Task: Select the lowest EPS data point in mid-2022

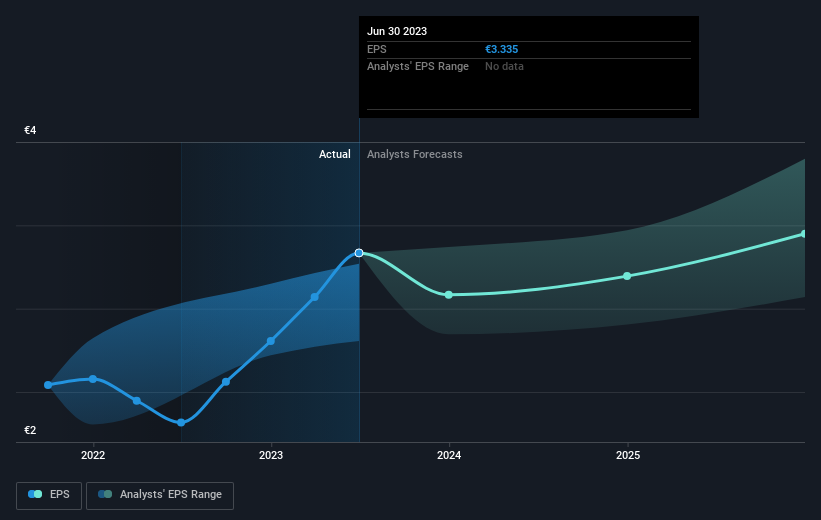Action: [x=181, y=423]
